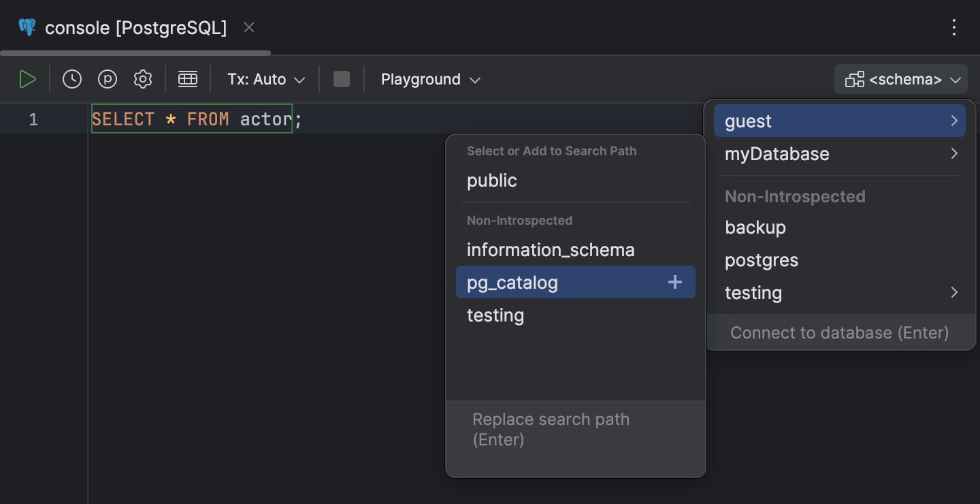Open the Playground resolve mode dropdown
Screen dimensions: 980x504
pos(430,80)
